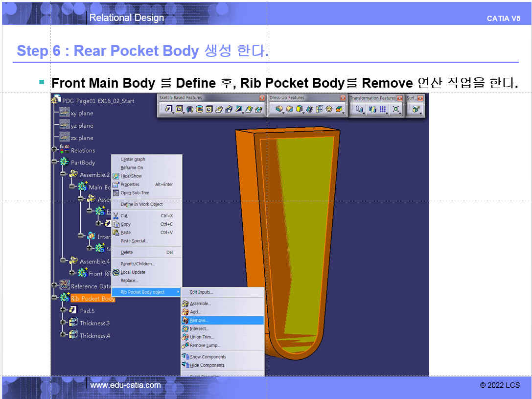Click Hide Components in the submenu
Viewport: 532px width, 399px height.
point(207,365)
